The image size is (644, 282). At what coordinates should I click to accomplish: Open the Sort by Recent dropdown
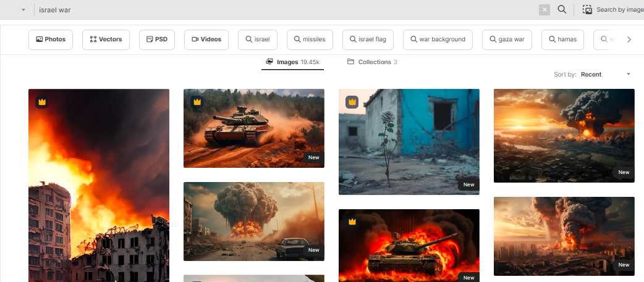click(606, 75)
